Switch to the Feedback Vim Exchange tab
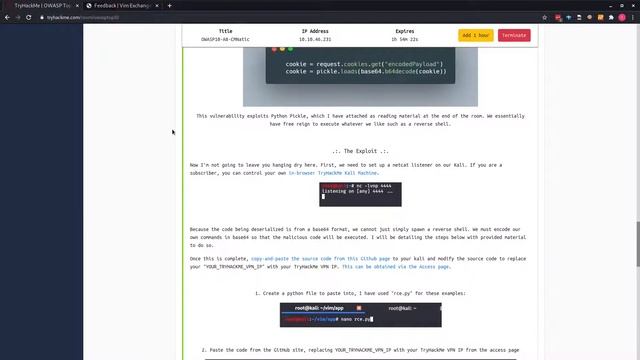The height and width of the screenshot is (360, 640). [x=122, y=6]
